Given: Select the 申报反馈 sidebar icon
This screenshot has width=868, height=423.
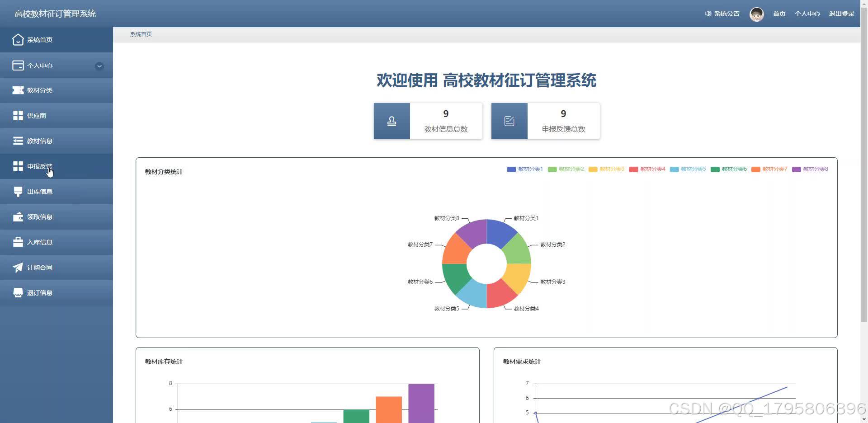Looking at the screenshot, I should [x=18, y=166].
